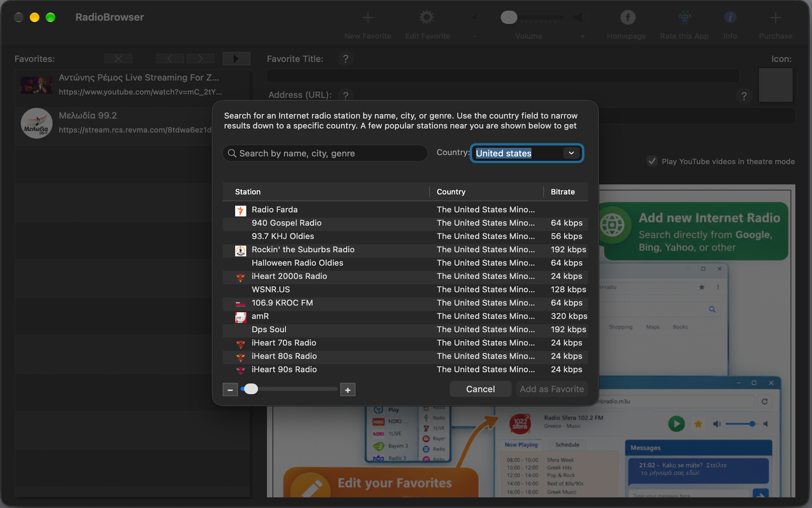The height and width of the screenshot is (508, 812).
Task: Click the Favorite Title help icon
Action: 346,59
